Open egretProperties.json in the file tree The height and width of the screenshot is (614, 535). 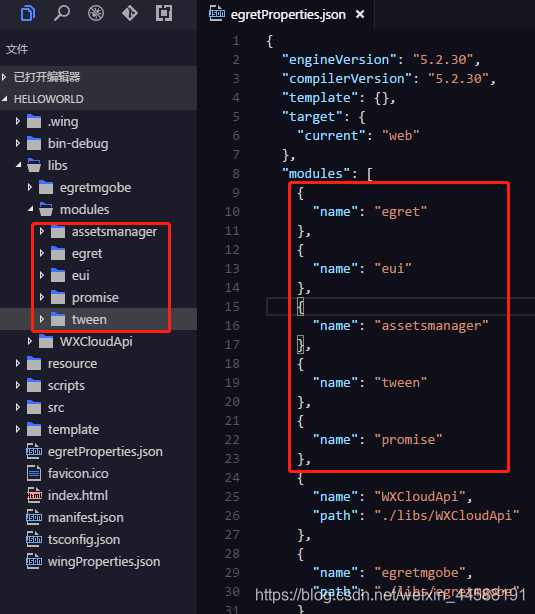(x=105, y=451)
